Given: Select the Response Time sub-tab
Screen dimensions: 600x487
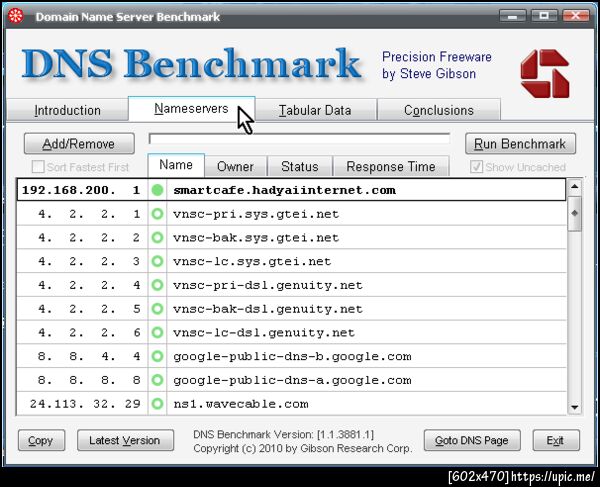Looking at the screenshot, I should [391, 166].
